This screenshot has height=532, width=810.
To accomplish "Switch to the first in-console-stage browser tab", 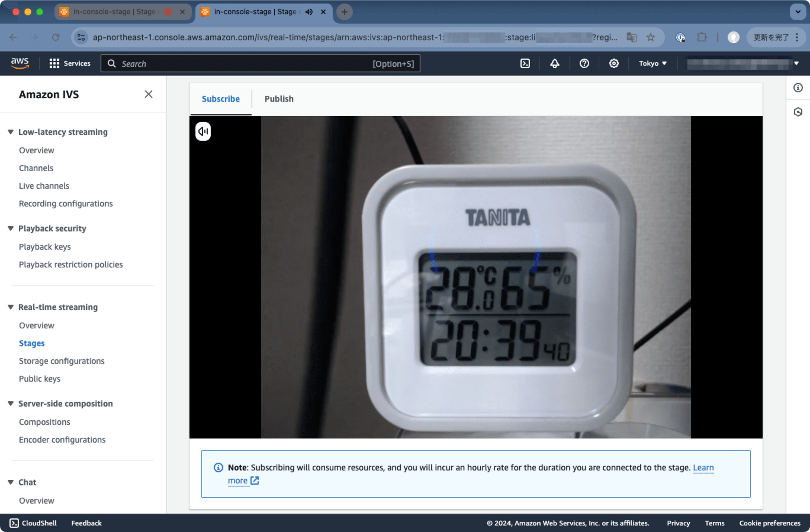I will click(x=114, y=12).
